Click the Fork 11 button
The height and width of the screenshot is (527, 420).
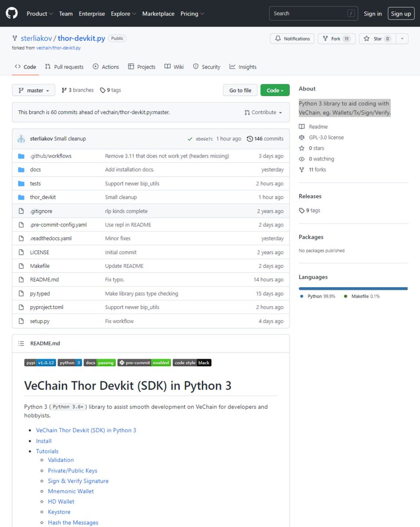[x=336, y=39]
